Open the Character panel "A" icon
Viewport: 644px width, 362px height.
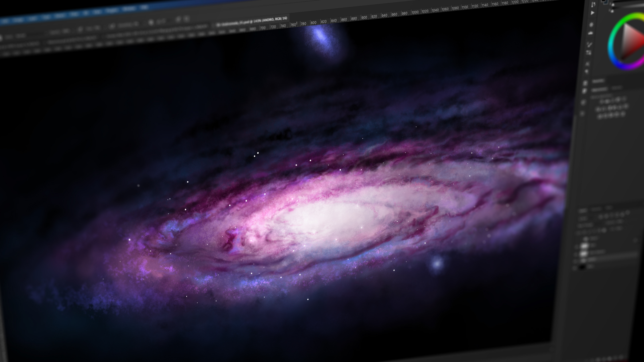587,64
